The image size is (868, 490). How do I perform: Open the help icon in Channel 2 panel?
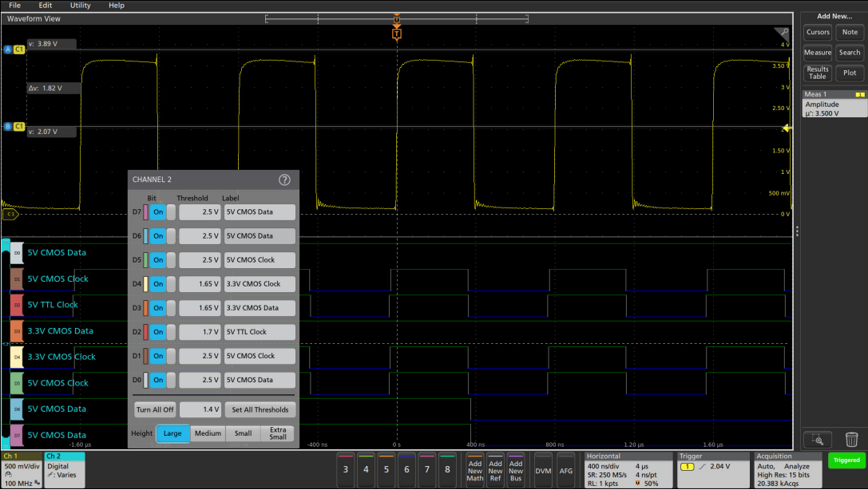[x=284, y=180]
